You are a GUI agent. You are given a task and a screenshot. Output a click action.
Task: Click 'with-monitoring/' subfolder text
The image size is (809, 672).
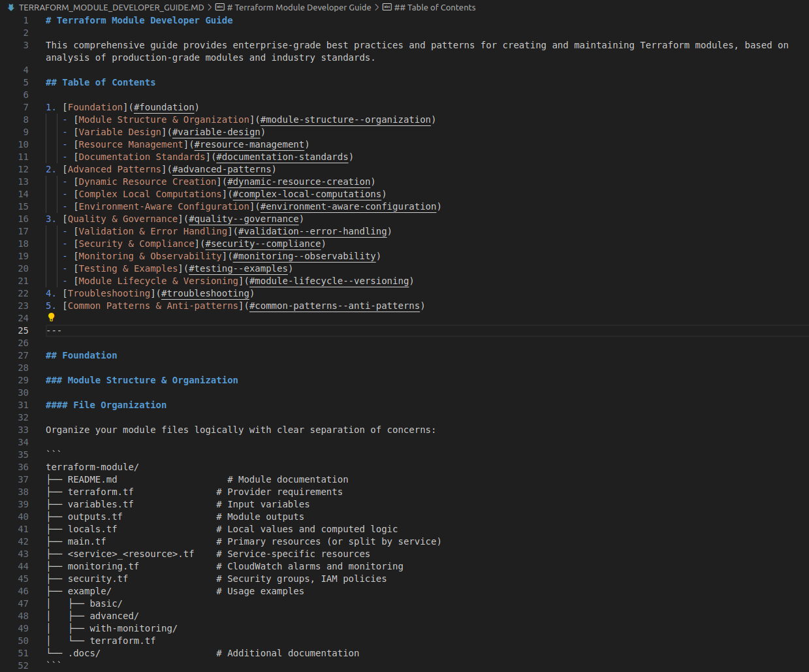pos(133,628)
